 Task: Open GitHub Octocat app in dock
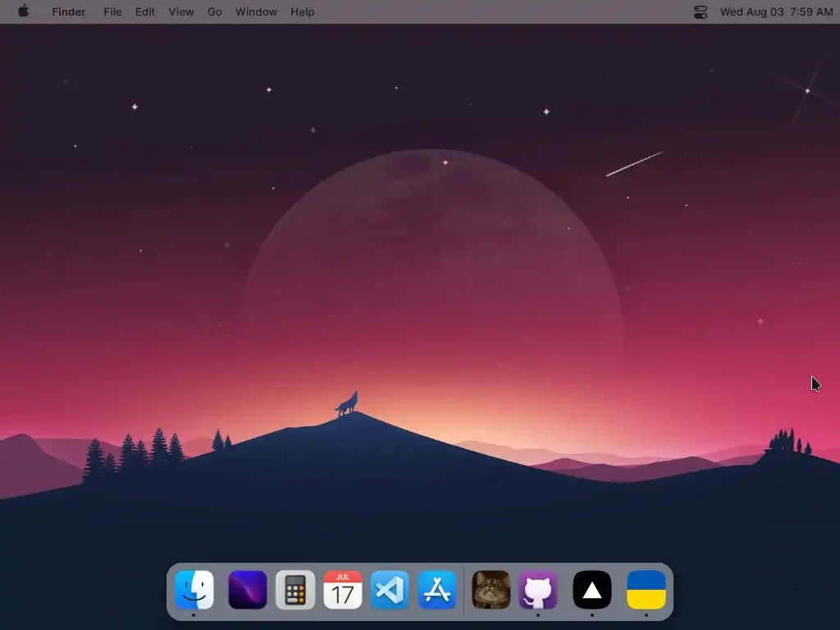tap(538, 590)
